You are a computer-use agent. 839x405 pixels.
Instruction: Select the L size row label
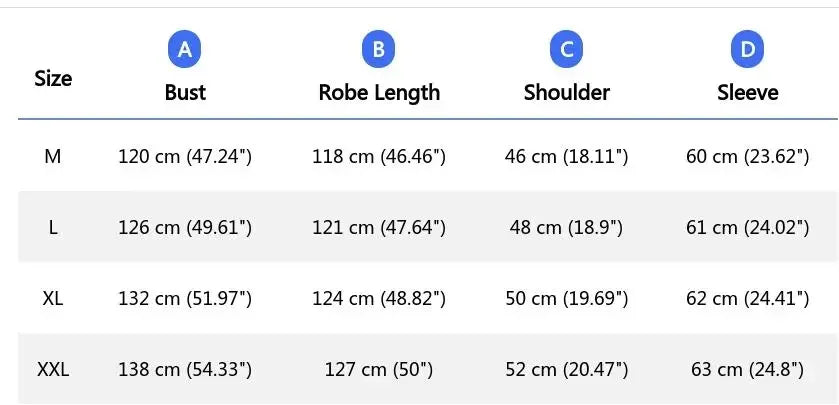pos(53,227)
